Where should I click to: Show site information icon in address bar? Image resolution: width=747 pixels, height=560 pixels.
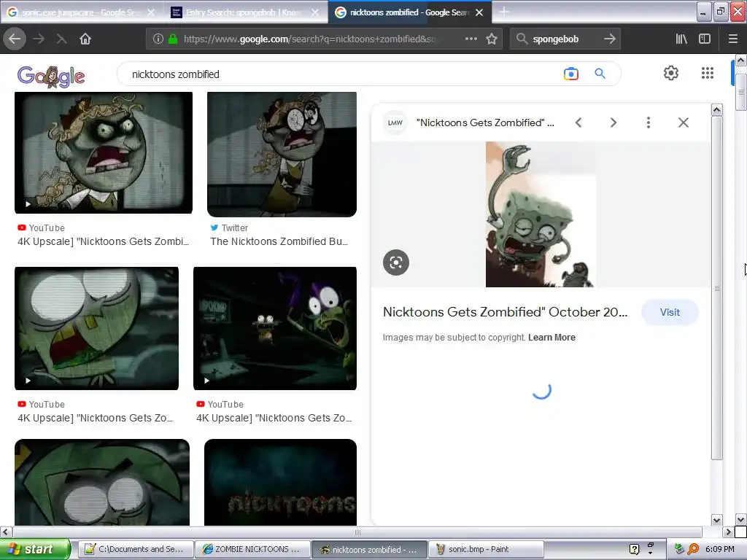[x=158, y=39]
